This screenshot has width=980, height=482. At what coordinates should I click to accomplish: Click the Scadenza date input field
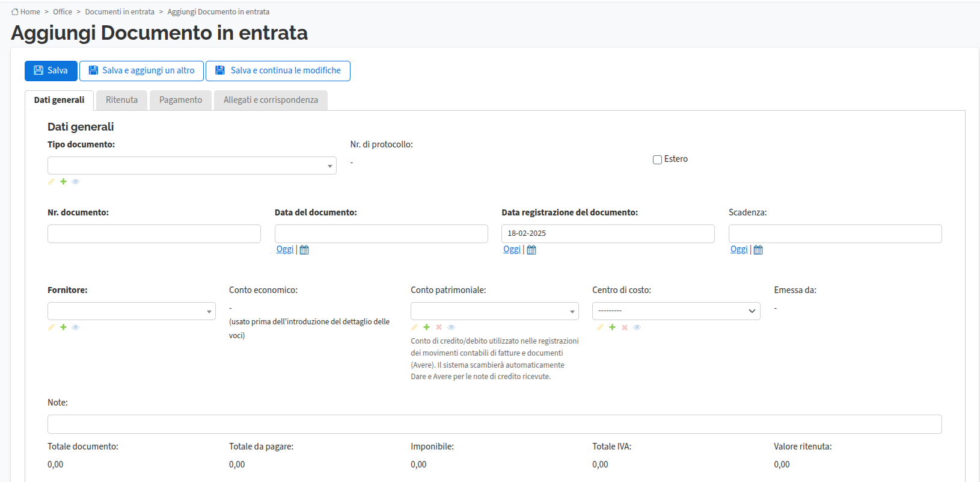tap(835, 233)
